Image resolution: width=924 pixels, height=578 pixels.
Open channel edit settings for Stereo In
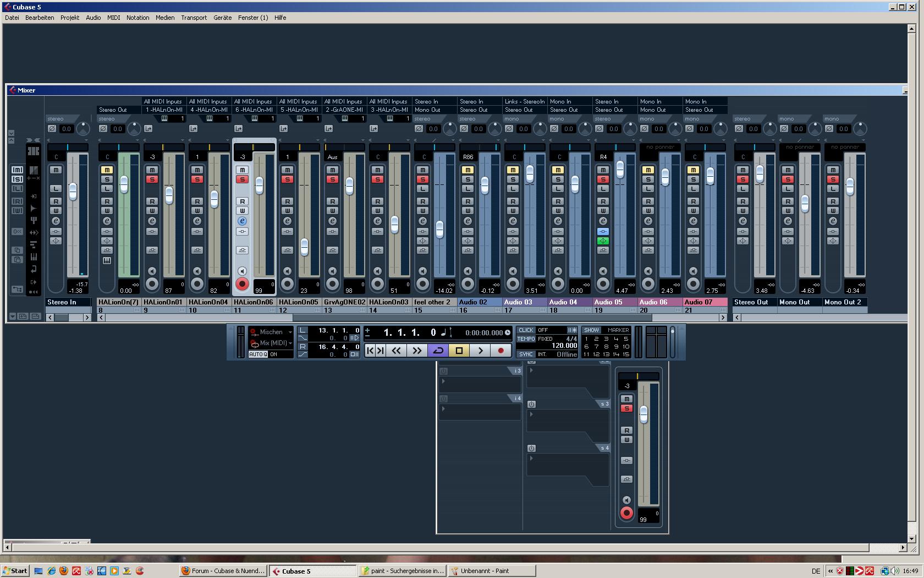click(x=56, y=221)
